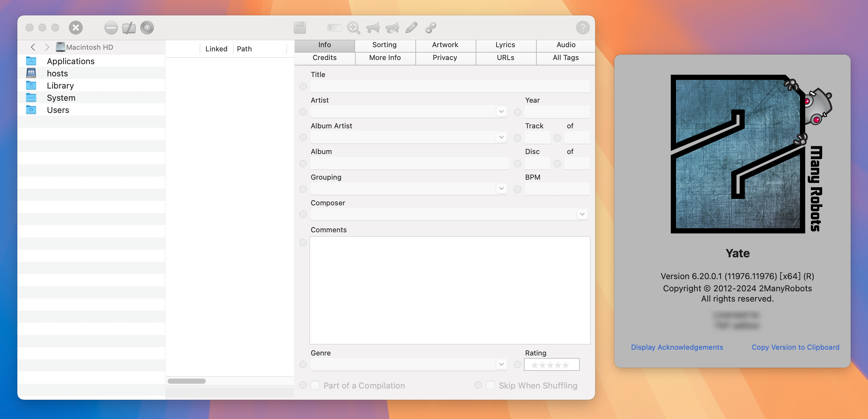
Task: Click the pencil edit toolbar icon
Action: (412, 28)
